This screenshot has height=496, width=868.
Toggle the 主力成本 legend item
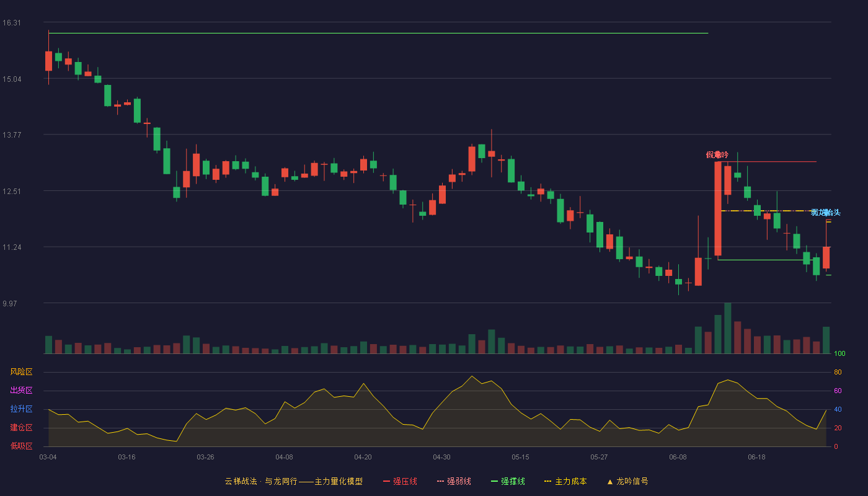coord(565,481)
